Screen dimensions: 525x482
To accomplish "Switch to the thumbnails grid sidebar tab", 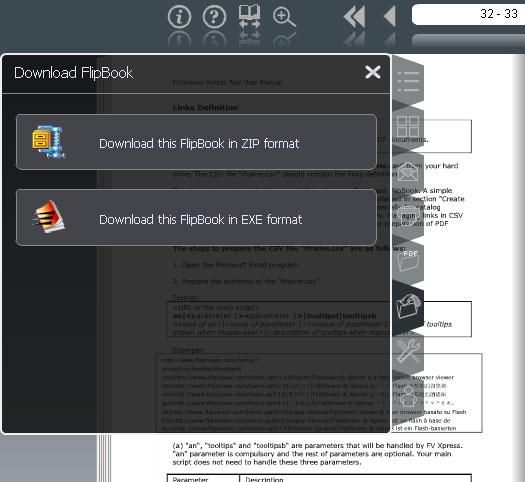I will click(408, 127).
